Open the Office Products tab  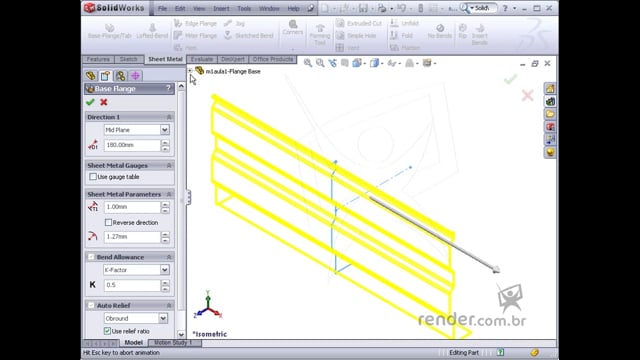coord(273,59)
